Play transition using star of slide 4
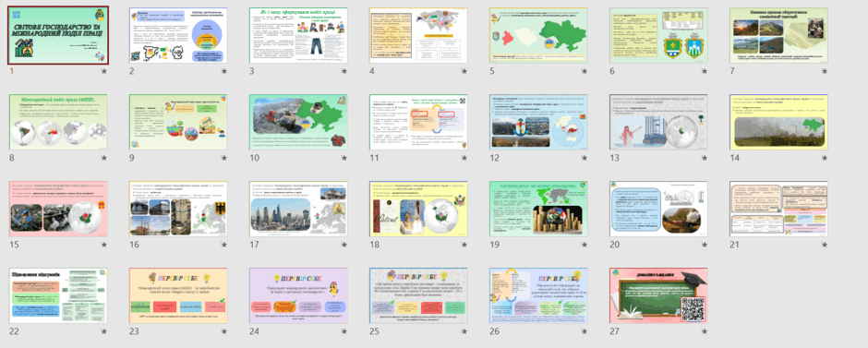The image size is (868, 348). [464, 71]
